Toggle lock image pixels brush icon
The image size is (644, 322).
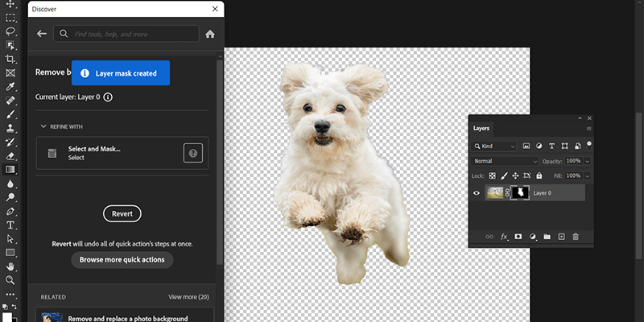click(504, 175)
